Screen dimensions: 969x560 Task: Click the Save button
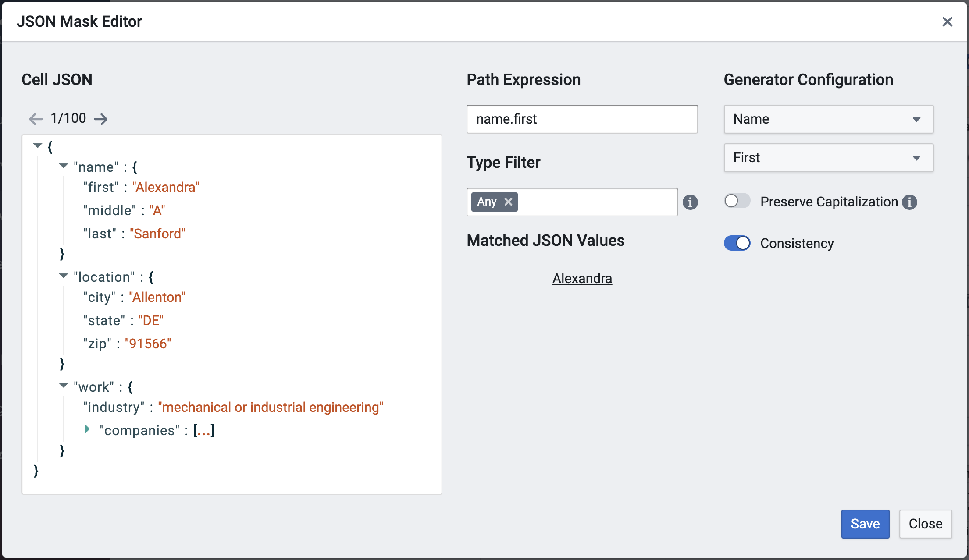click(x=865, y=524)
